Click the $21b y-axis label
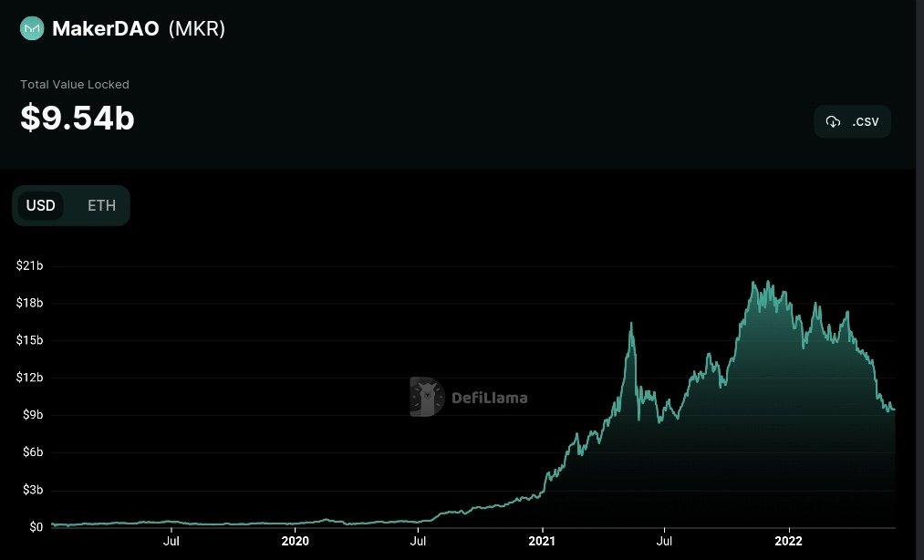The image size is (924, 560). coord(29,265)
